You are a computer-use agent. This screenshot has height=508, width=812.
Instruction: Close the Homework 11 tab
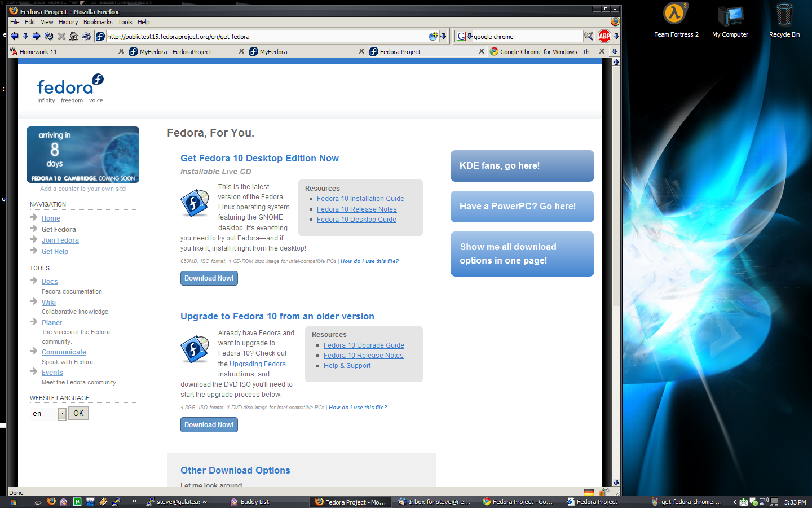point(121,51)
